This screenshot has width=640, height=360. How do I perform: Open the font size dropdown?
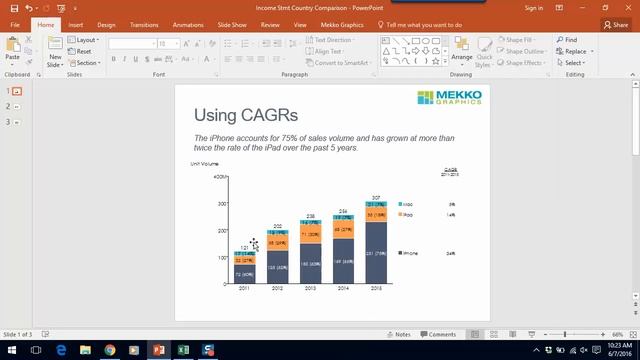(x=177, y=44)
